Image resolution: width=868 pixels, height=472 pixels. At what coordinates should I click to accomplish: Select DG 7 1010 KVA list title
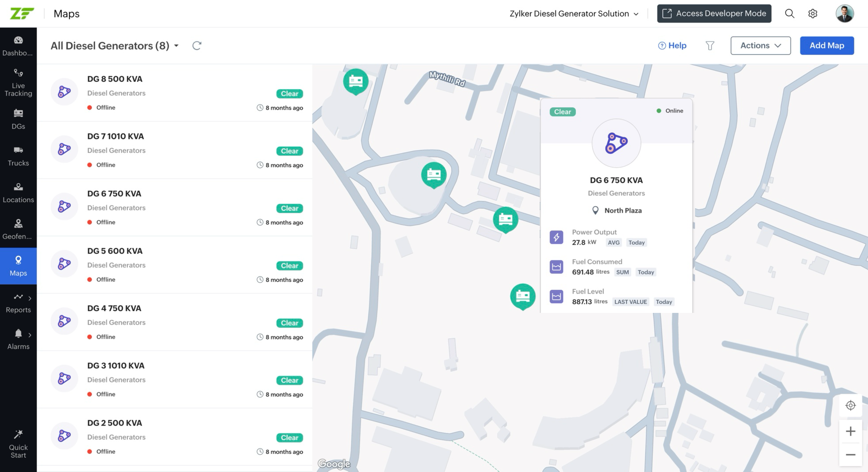[x=115, y=136]
